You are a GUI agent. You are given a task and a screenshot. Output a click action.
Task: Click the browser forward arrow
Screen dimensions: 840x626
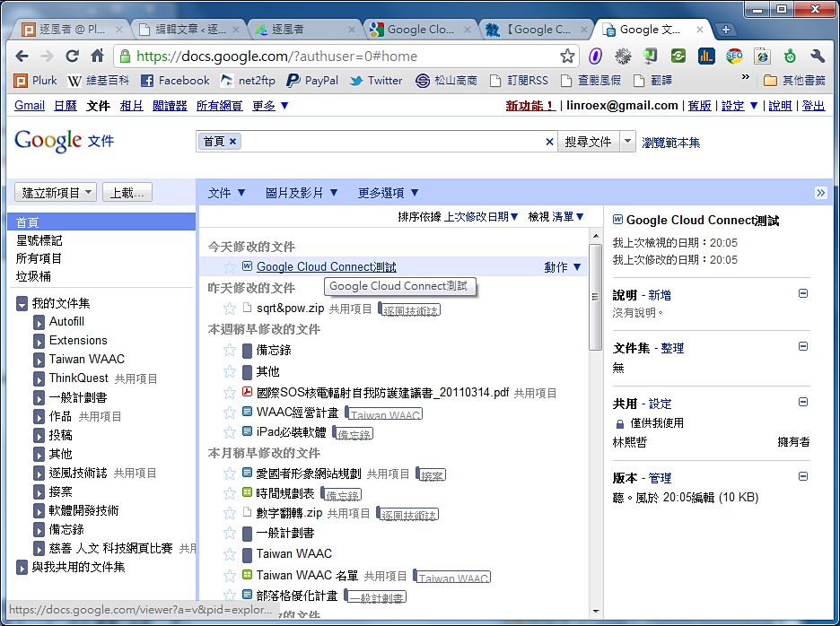(x=48, y=56)
